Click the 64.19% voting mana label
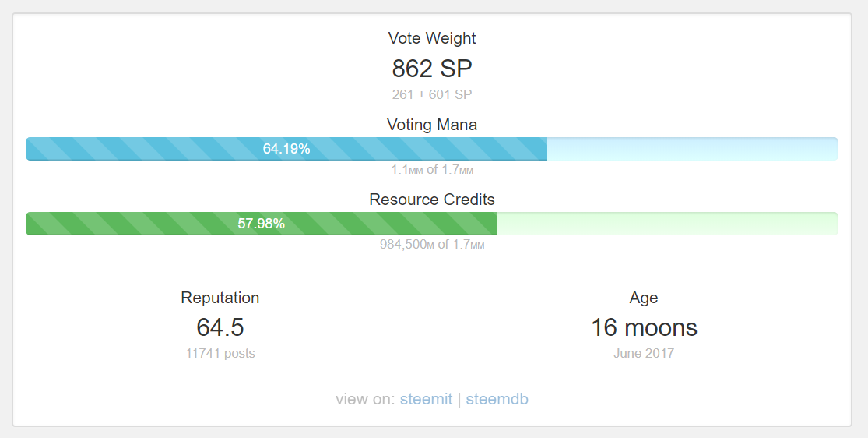Screen dimensions: 868x438 tap(286, 149)
